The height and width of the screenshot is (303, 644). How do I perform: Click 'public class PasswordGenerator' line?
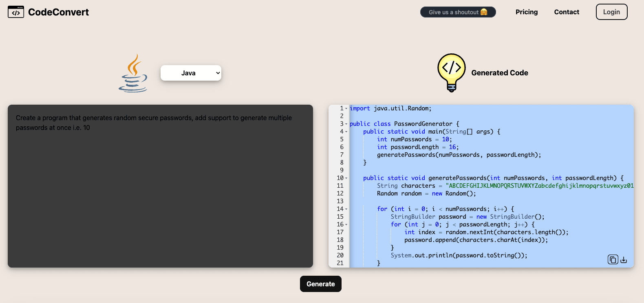tap(404, 124)
